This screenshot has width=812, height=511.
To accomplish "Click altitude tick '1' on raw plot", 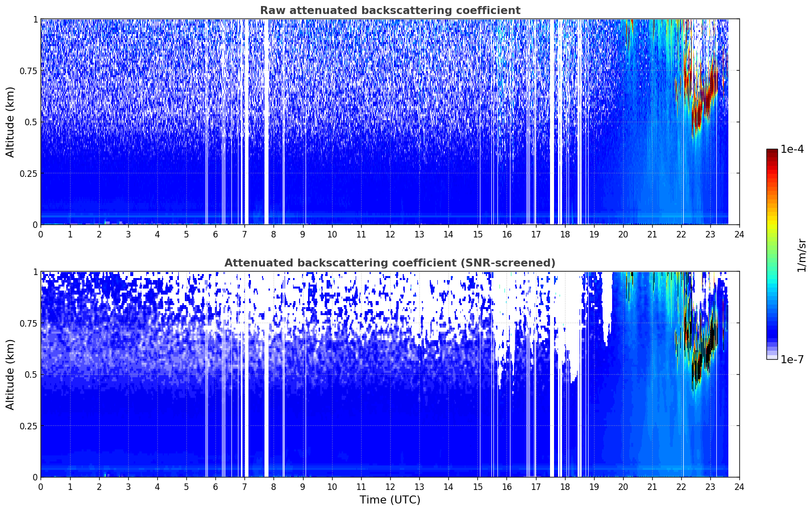I will 35,19.
